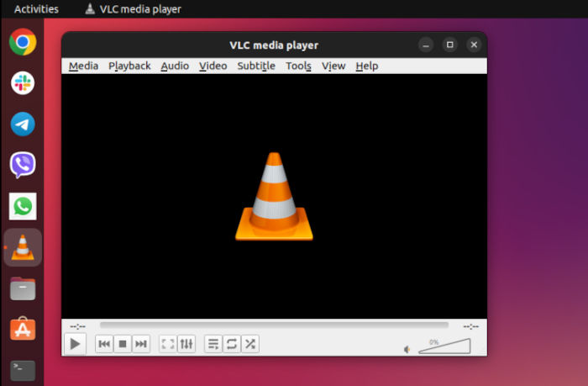Maximize the VLC window
The height and width of the screenshot is (386, 588).
click(x=450, y=45)
